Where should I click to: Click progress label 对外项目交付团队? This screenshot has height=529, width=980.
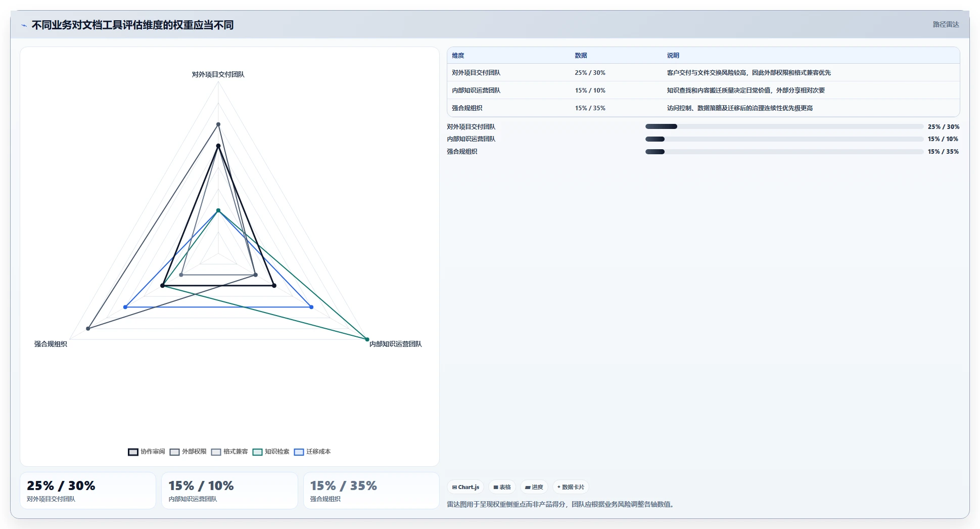471,127
